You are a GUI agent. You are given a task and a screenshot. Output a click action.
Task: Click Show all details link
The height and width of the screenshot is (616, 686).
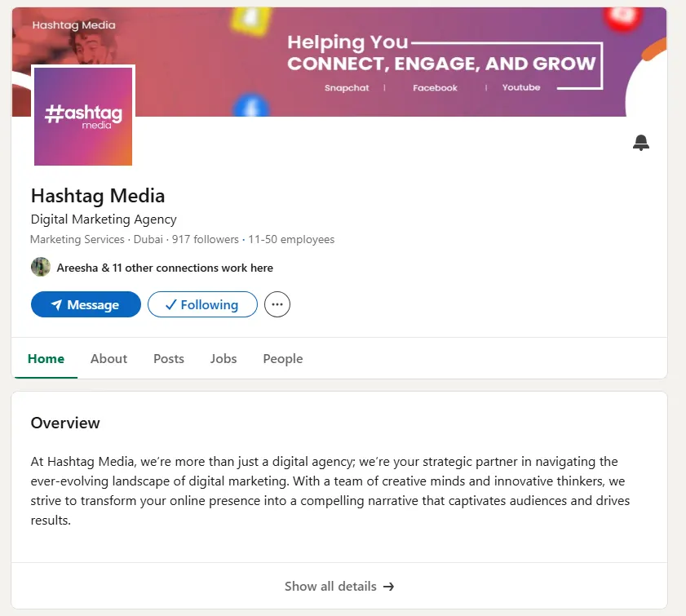(x=339, y=587)
